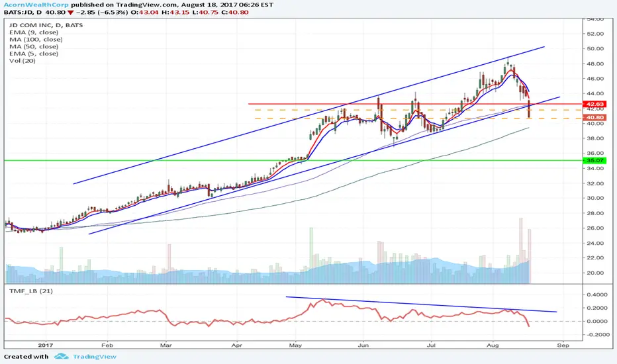Screen dimensions: 617x364
Task: Click the 0.4000 TMF axis value
Action: coord(597,295)
